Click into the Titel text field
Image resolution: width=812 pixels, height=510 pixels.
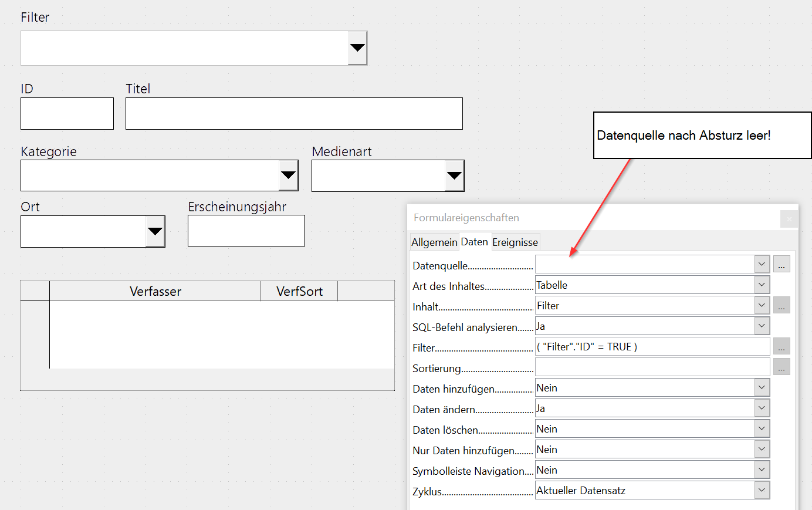pyautogui.click(x=294, y=113)
